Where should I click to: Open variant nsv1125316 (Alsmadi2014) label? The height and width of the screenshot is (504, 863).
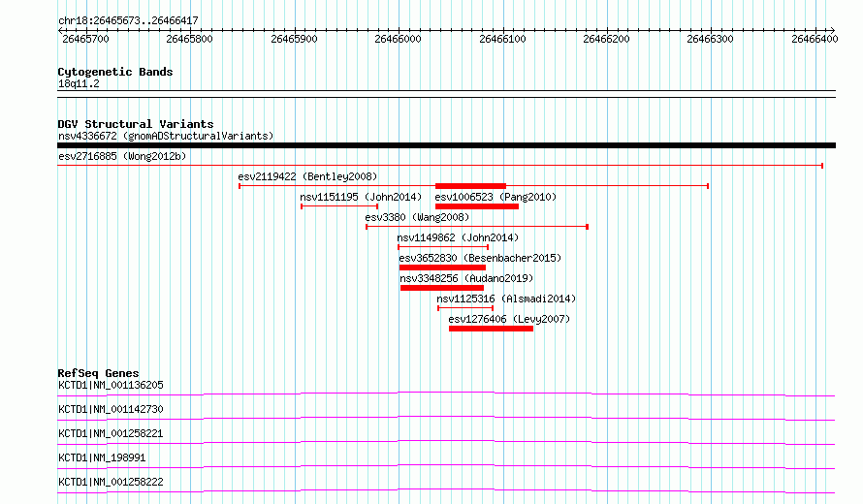click(506, 299)
